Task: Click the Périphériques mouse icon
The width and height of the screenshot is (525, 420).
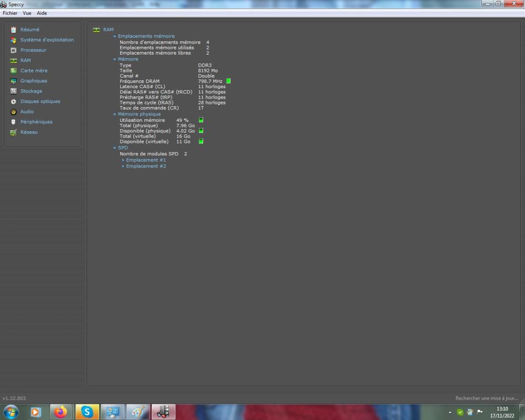Action: coord(14,122)
